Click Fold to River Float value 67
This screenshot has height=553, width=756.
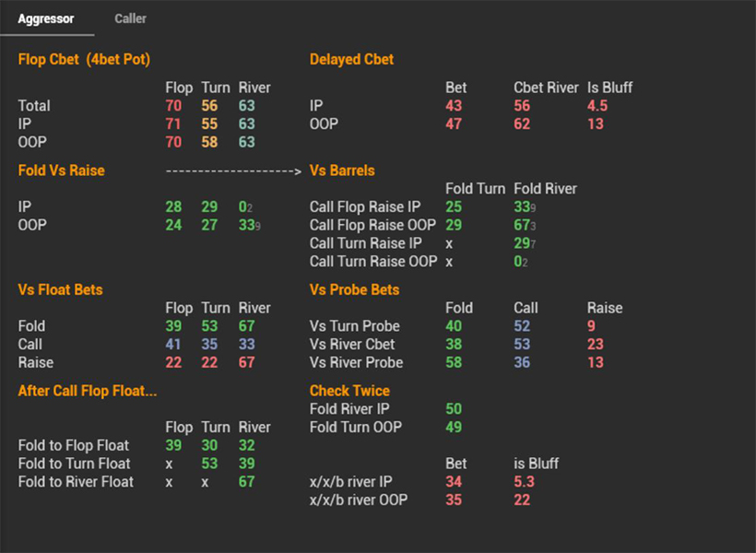[x=246, y=482]
